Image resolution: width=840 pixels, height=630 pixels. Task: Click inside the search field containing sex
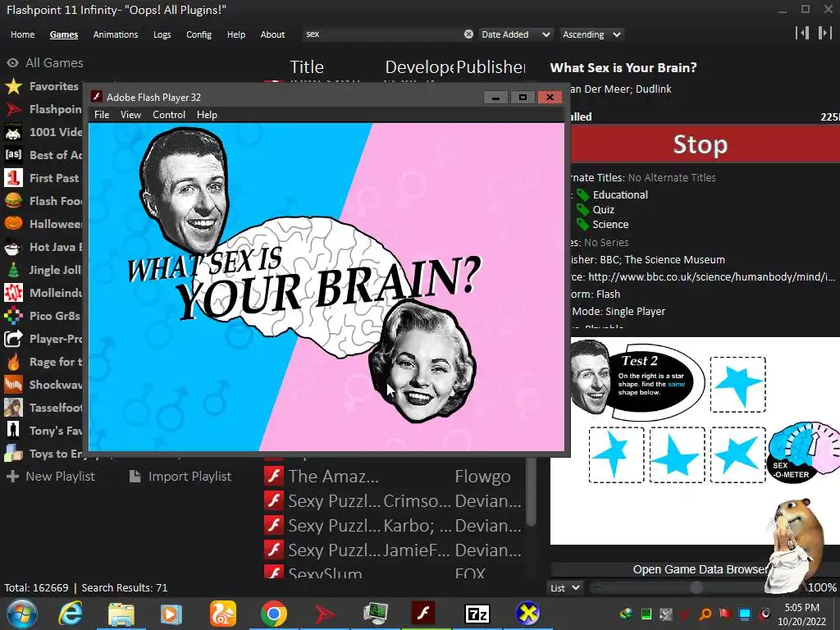pos(382,34)
